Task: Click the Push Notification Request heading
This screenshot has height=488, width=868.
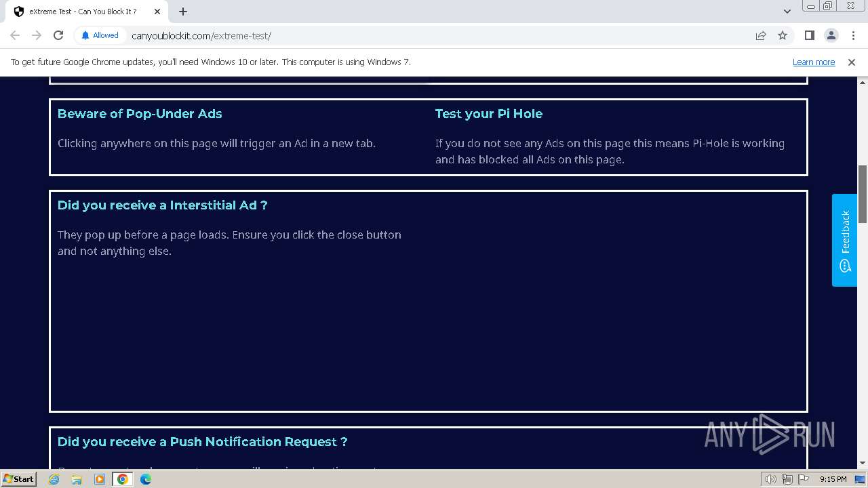Action: click(203, 442)
